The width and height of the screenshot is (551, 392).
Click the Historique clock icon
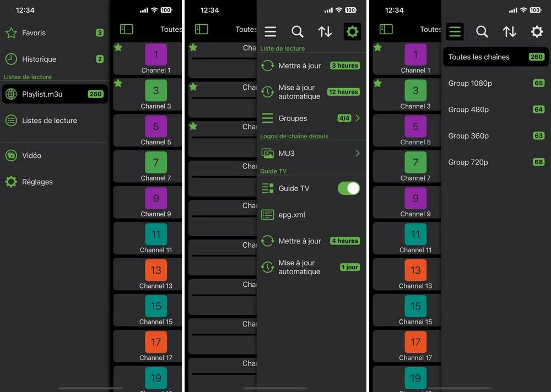tap(12, 59)
